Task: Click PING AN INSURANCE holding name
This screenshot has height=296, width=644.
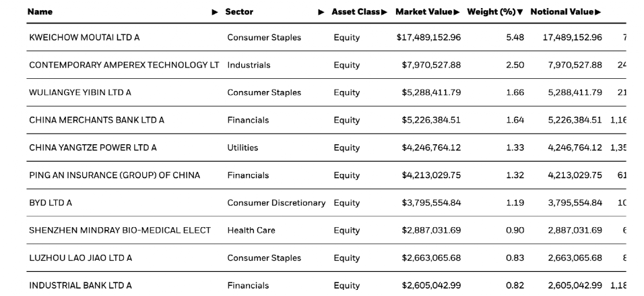Action: [114, 175]
